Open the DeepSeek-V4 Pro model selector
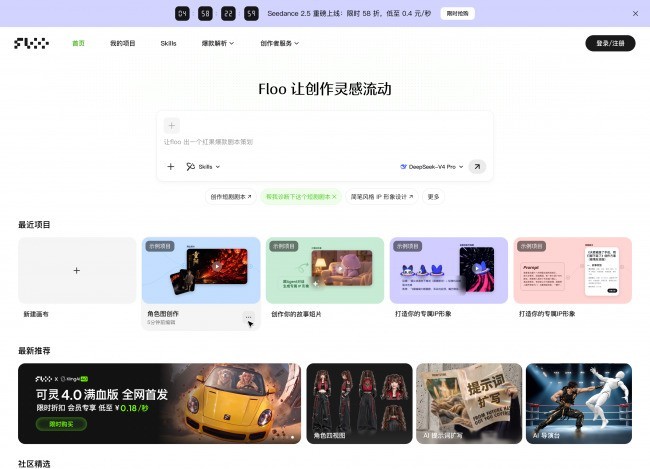This screenshot has width=650, height=469. click(x=432, y=167)
